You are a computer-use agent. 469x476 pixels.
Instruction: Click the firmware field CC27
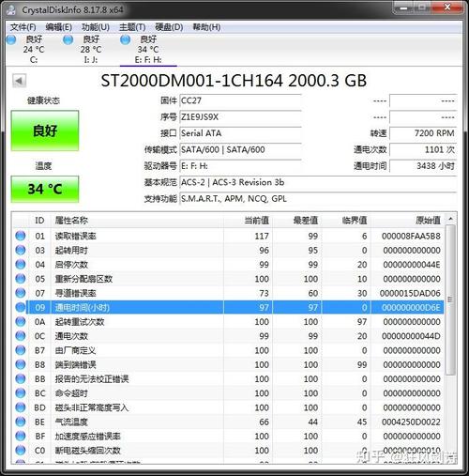tap(240, 100)
